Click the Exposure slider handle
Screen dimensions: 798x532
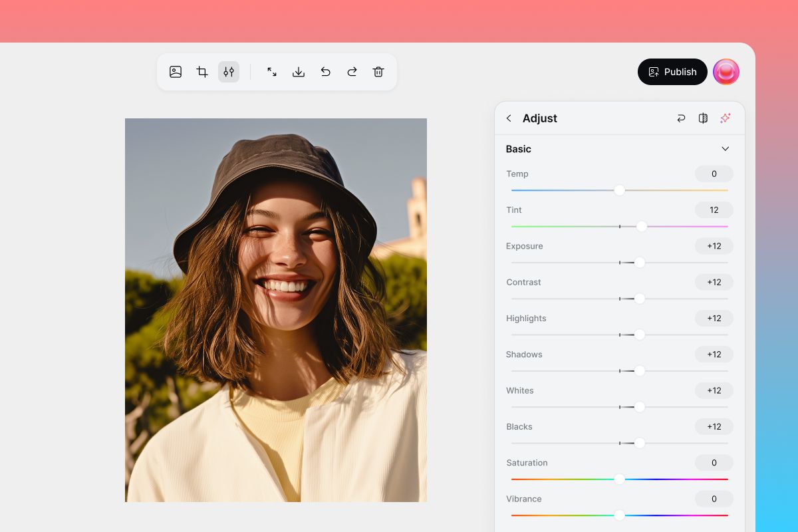point(640,263)
